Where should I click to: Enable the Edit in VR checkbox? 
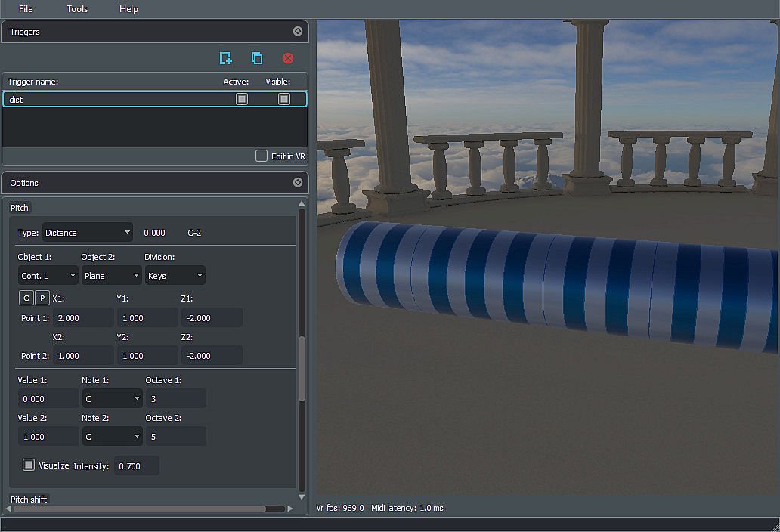click(262, 156)
